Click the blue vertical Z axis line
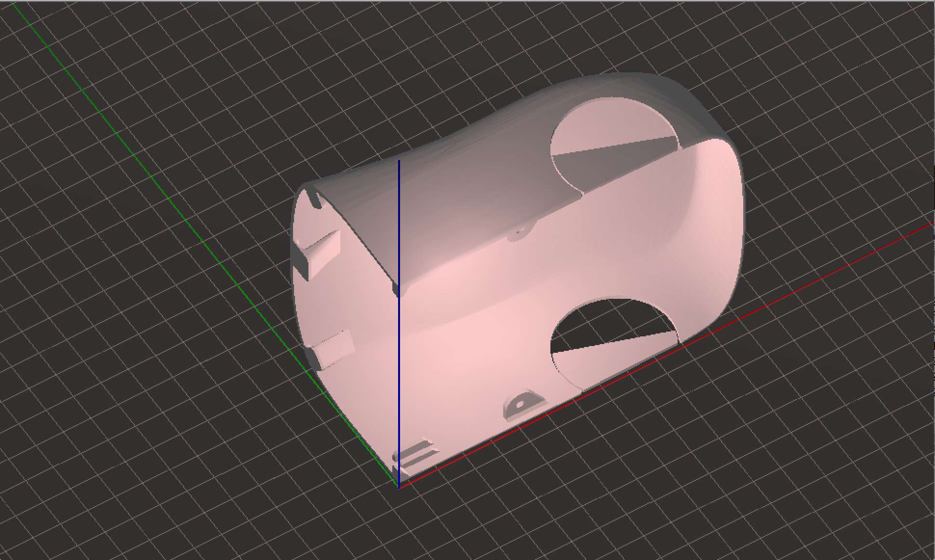Viewport: 935px width, 560px height. [x=399, y=323]
